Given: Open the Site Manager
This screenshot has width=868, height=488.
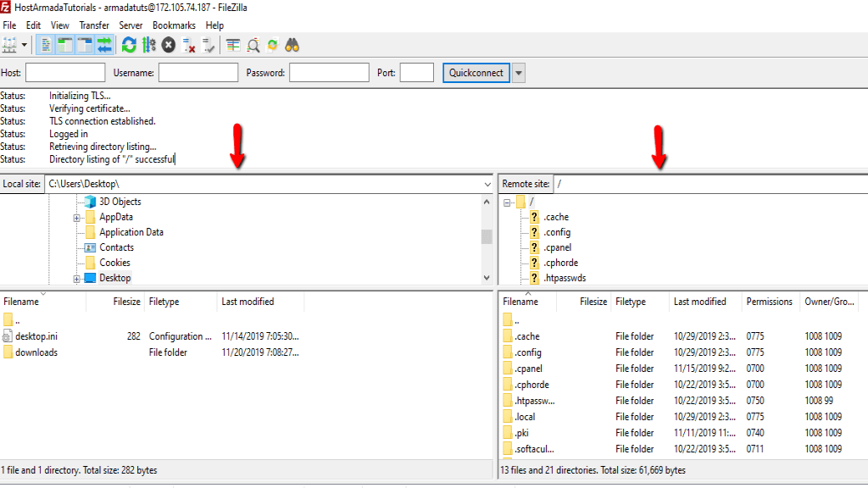Looking at the screenshot, I should coord(10,44).
